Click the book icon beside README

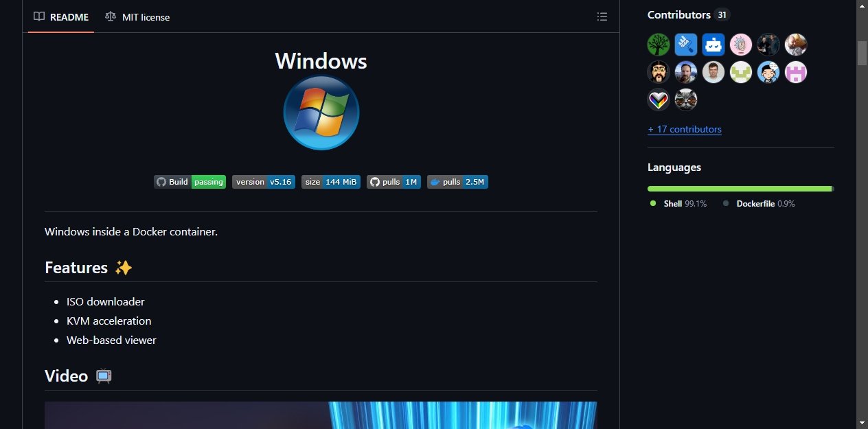pos(39,16)
